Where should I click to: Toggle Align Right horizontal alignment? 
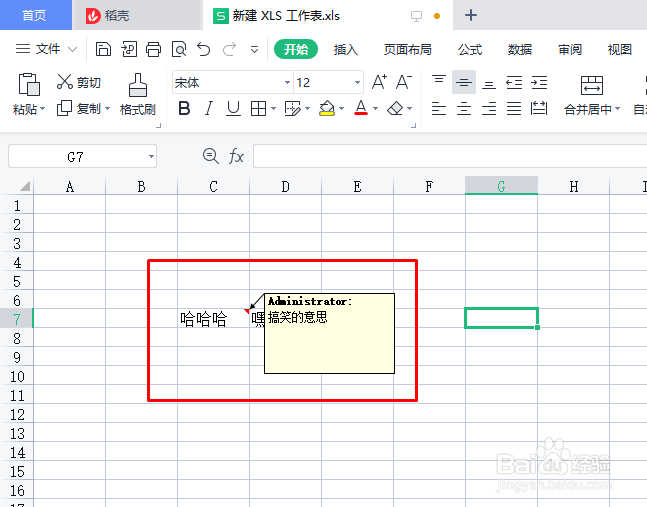[x=489, y=108]
